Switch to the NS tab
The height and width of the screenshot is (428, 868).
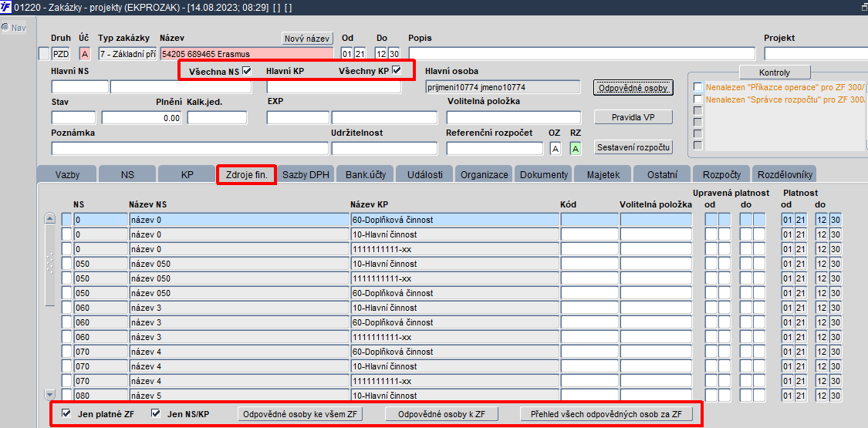pos(127,174)
